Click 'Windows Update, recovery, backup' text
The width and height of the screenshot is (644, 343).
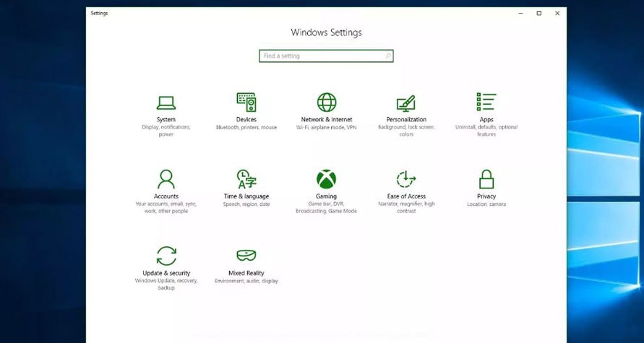[166, 285]
